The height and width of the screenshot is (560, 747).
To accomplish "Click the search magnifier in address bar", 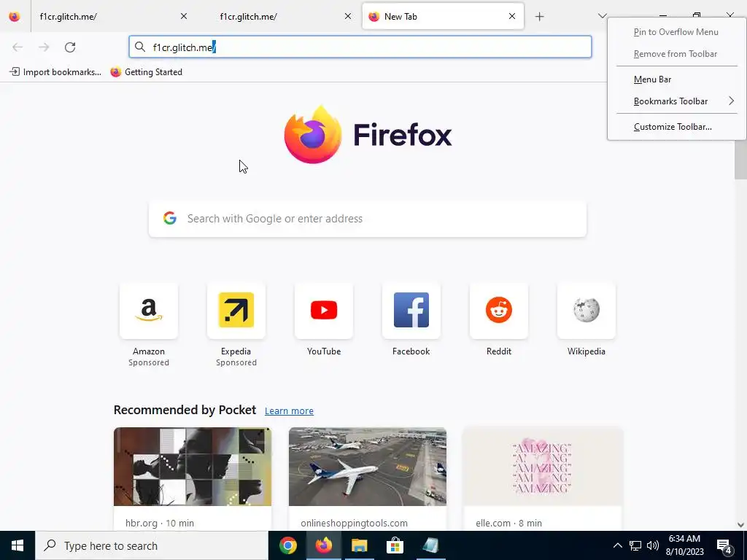I will coord(139,47).
